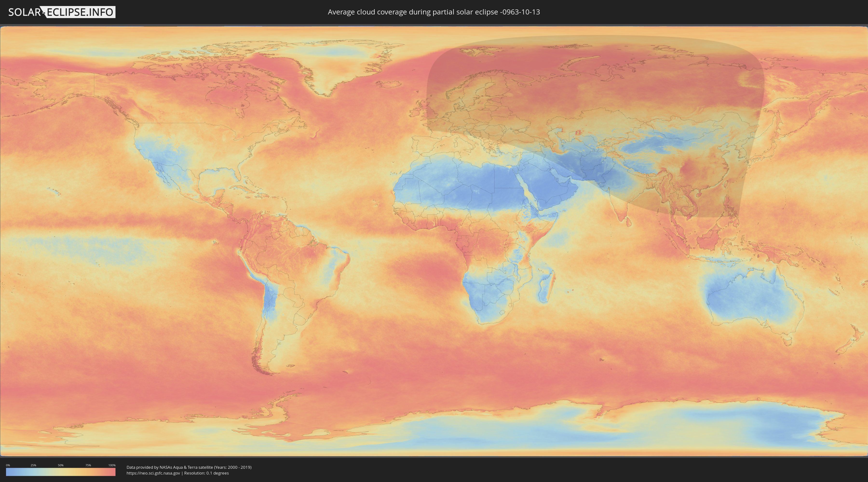Click the '75%' legend label
Screen dimensions: 868x482
point(88,465)
